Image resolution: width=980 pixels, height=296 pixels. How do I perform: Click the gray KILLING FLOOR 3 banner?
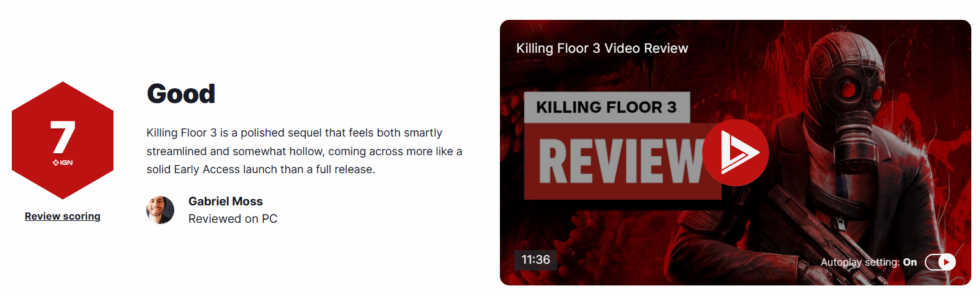pos(607,107)
